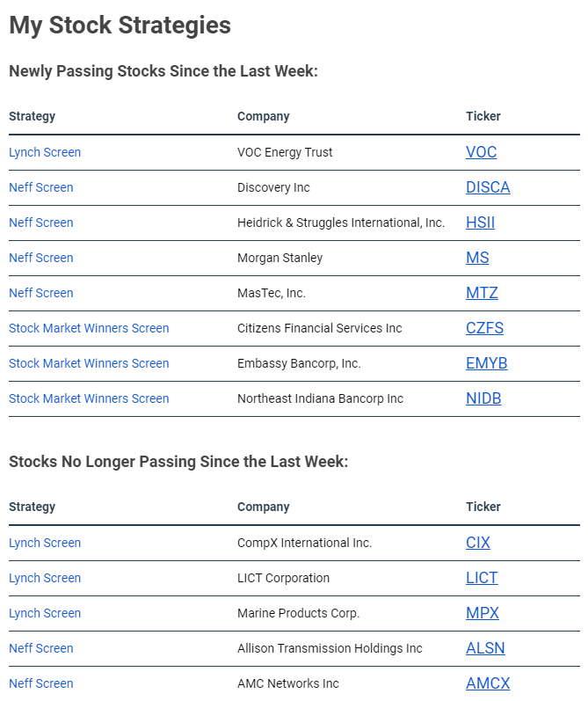This screenshot has width=588, height=701.
Task: Click Lynch Screen link beside Marine Products Corp.
Action: [45, 613]
